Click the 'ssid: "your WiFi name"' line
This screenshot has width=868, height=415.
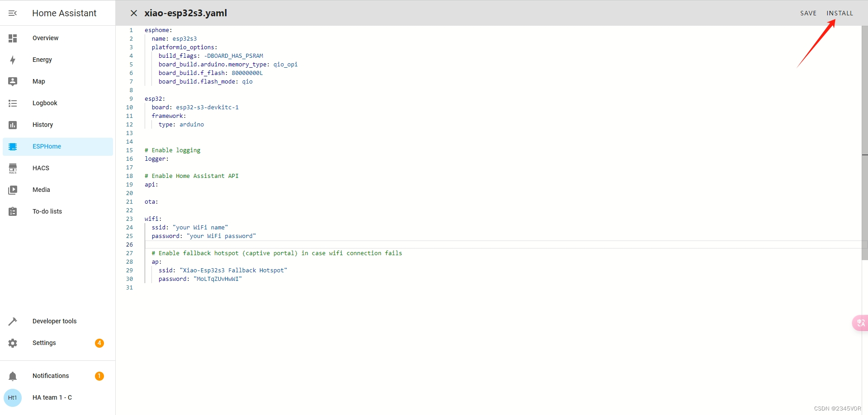pos(189,228)
